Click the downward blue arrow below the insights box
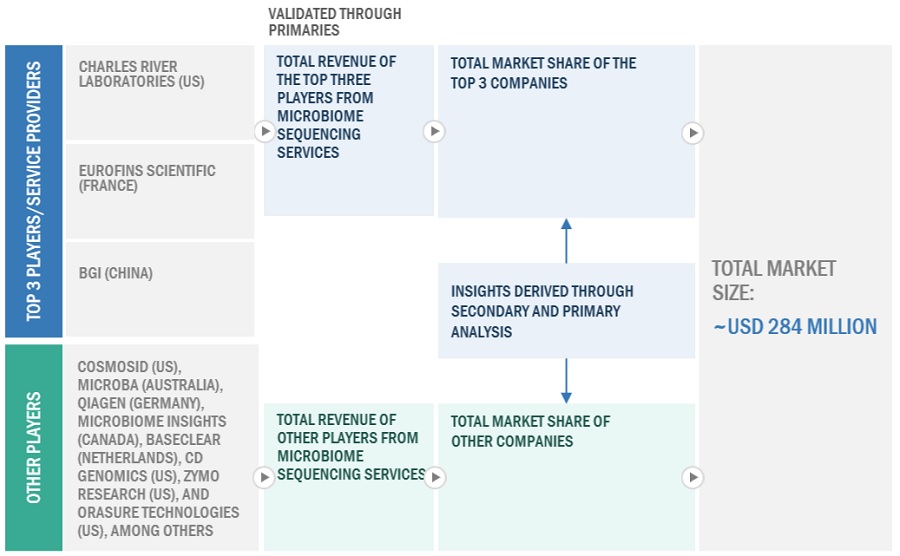 click(566, 381)
